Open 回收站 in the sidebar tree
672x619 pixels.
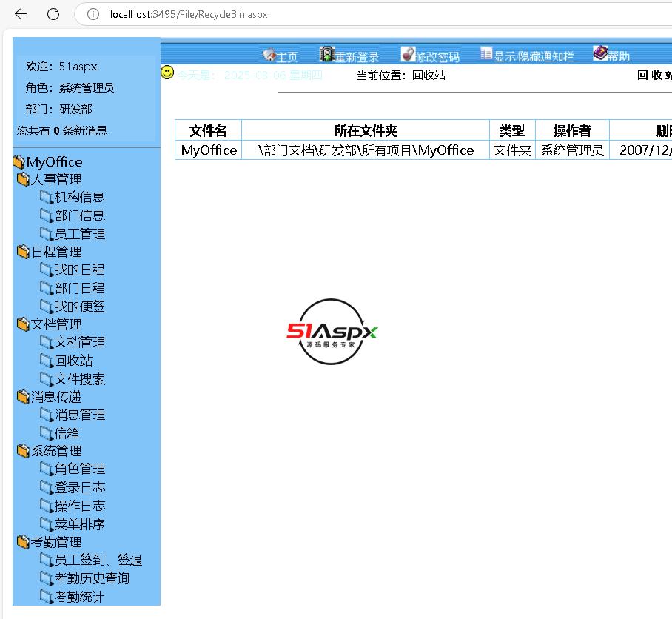point(73,361)
